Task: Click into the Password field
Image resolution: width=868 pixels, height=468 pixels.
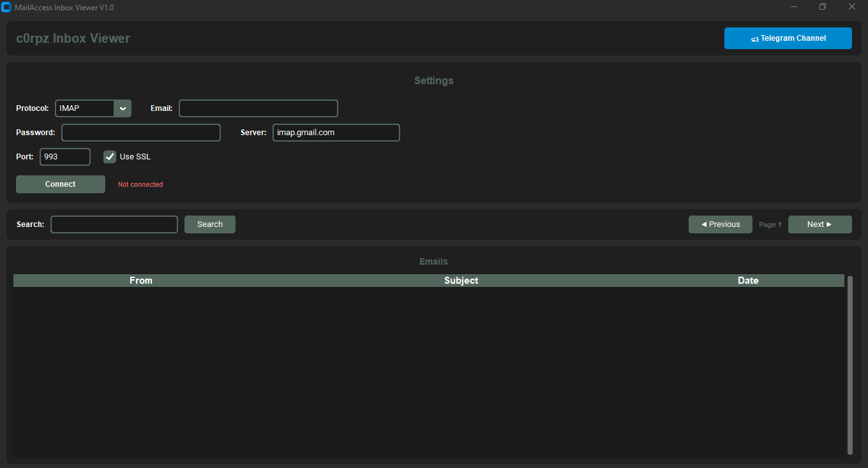Action: [x=140, y=133]
